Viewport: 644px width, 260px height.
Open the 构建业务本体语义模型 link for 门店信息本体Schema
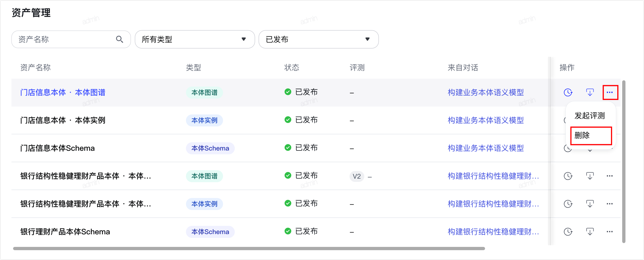pyautogui.click(x=486, y=148)
